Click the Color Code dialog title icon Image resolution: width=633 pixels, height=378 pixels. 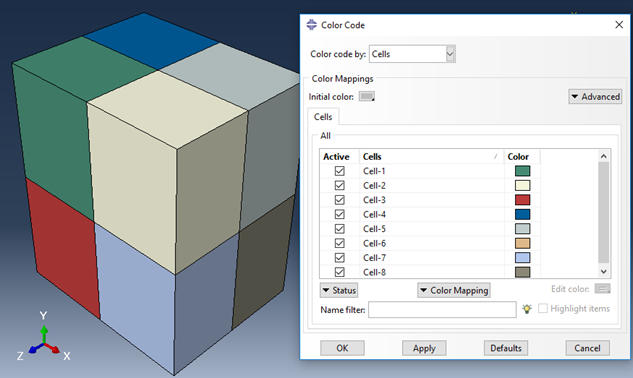point(311,25)
